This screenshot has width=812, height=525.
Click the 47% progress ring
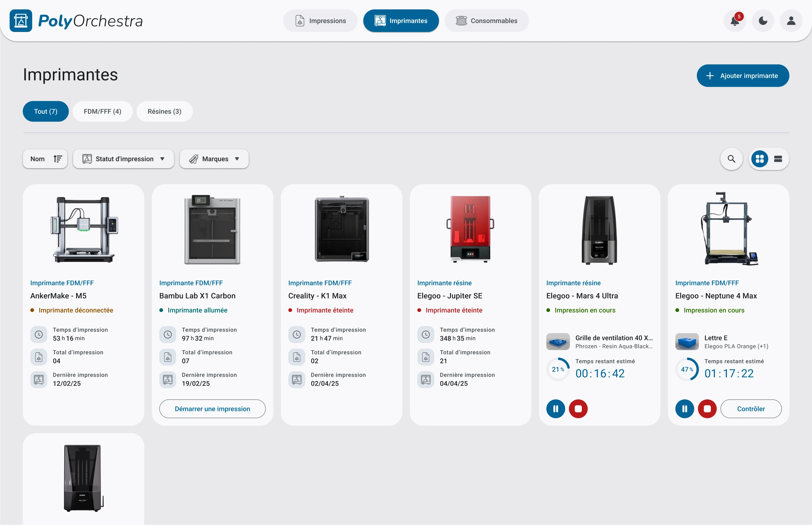click(687, 369)
